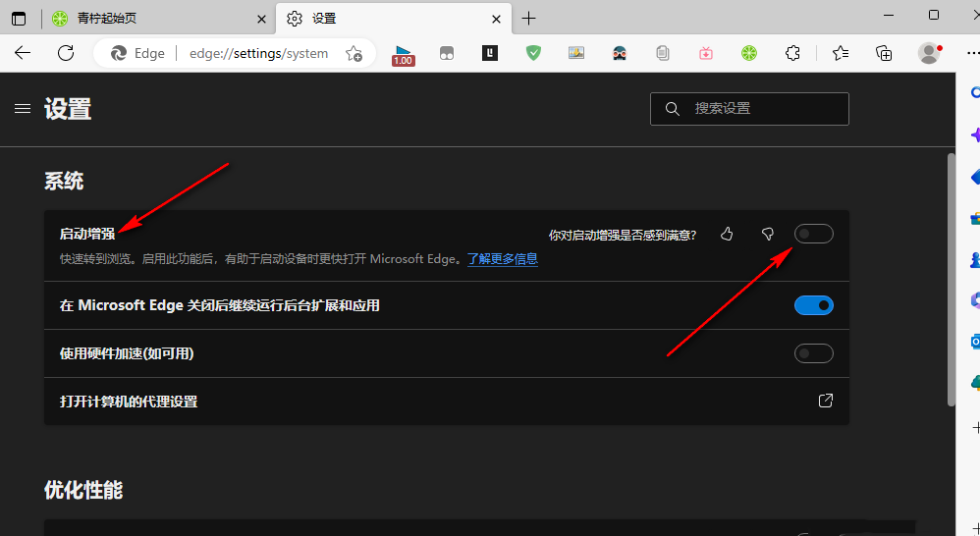Viewport: 980px width, 536px height.
Task: Click the 设置 page title
Action: 68,109
